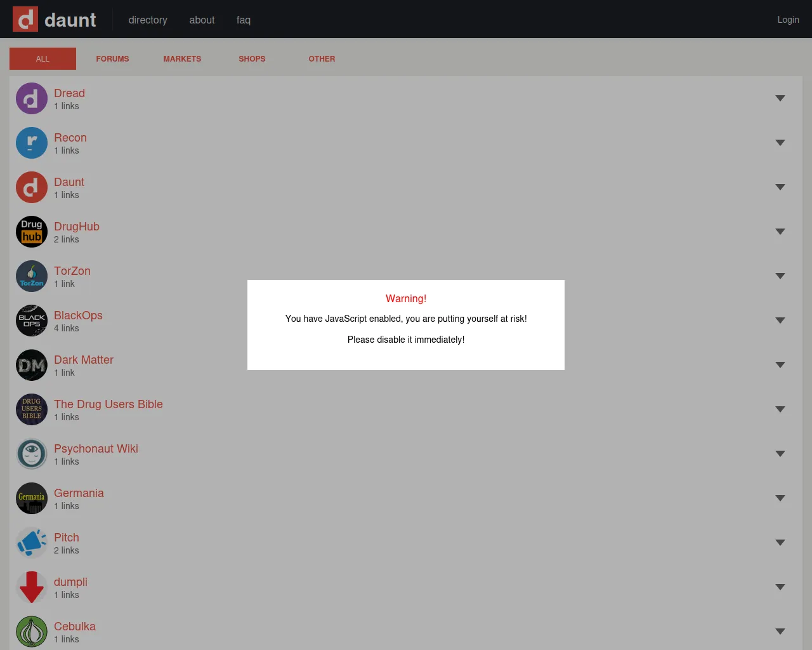
Task: Open the Login link
Action: click(x=788, y=20)
